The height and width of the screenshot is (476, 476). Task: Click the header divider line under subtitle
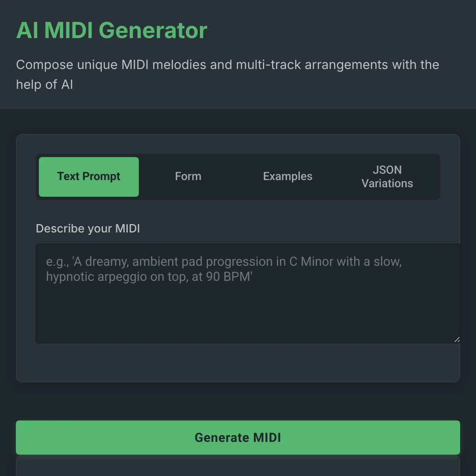238,108
